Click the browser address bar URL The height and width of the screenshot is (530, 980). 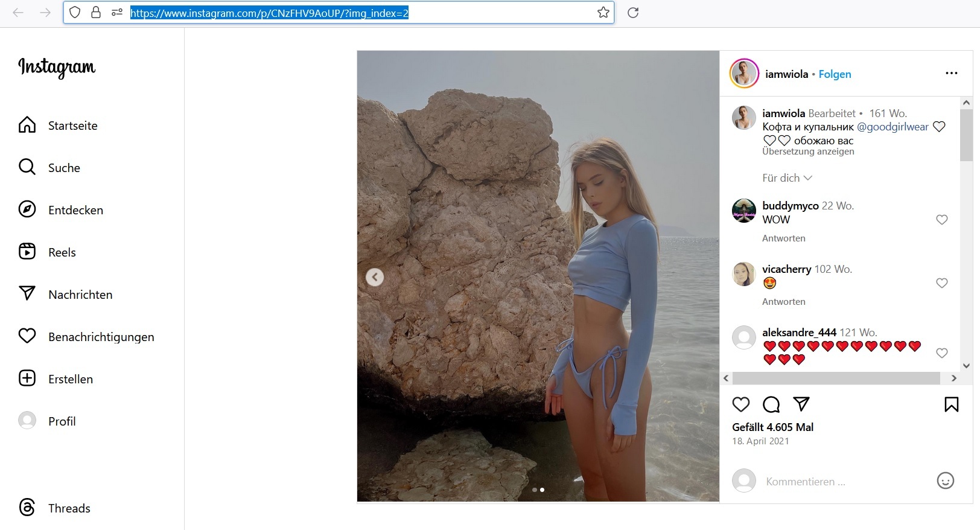[x=269, y=13]
